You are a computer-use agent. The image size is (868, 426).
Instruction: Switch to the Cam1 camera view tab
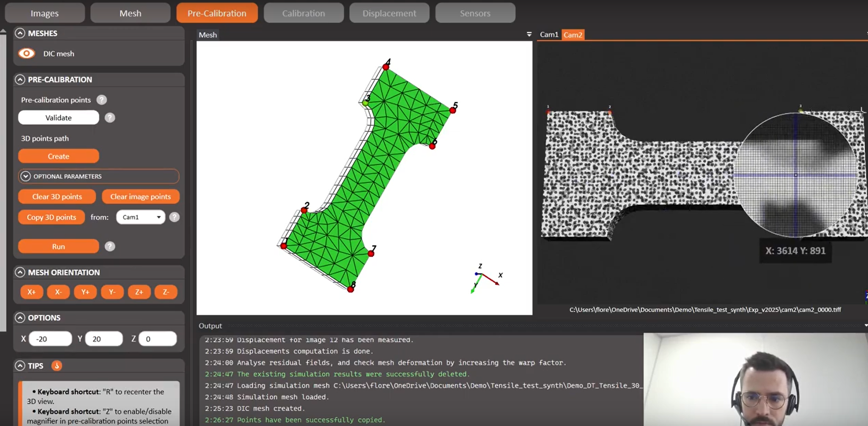(x=549, y=34)
